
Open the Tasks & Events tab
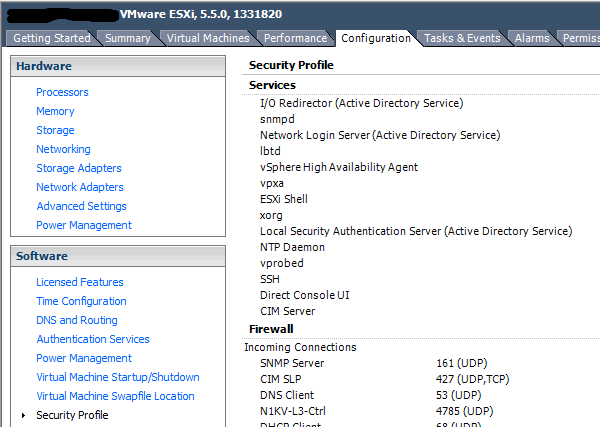click(x=461, y=38)
